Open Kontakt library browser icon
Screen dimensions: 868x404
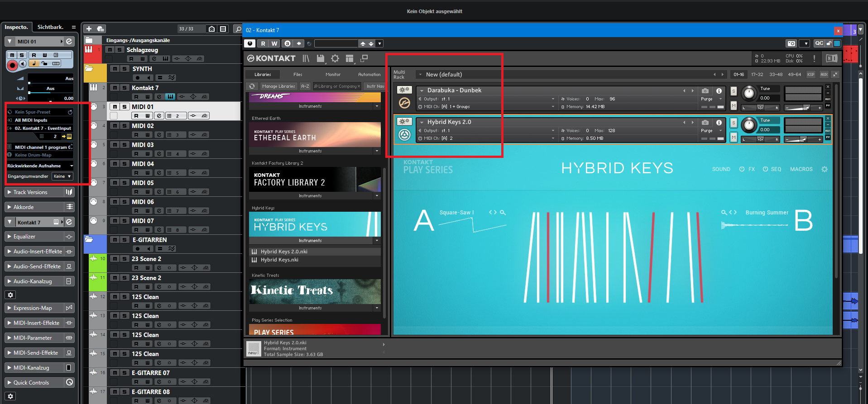[x=306, y=58]
